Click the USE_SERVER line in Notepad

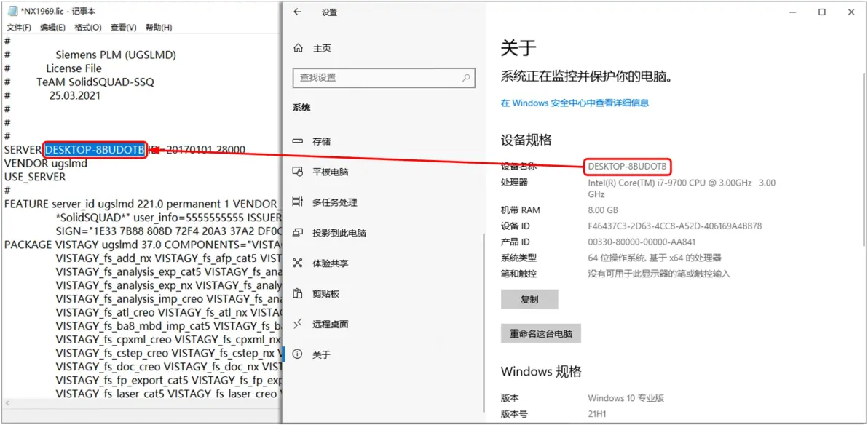[x=35, y=177]
